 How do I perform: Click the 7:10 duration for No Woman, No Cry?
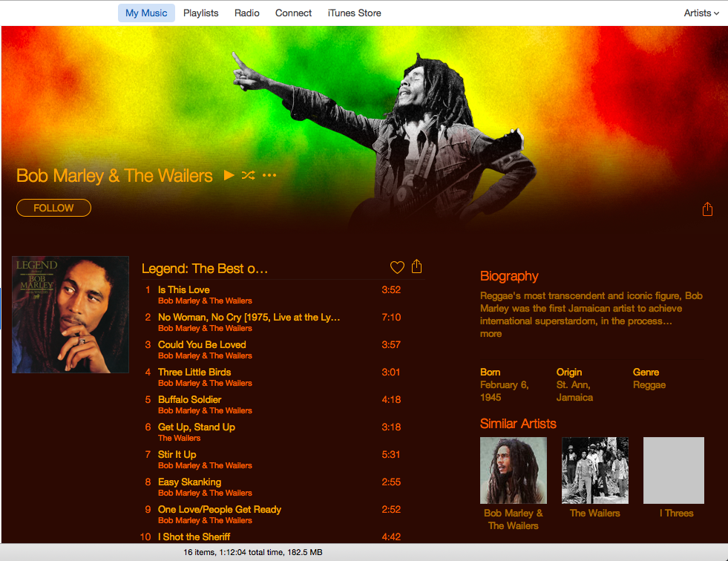tap(391, 317)
